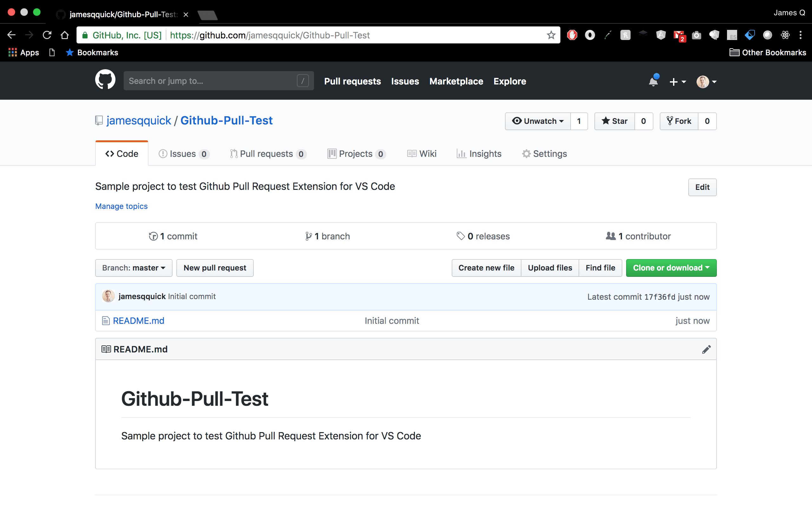This screenshot has height=508, width=812.
Task: Open the user avatar profile menu
Action: (706, 82)
